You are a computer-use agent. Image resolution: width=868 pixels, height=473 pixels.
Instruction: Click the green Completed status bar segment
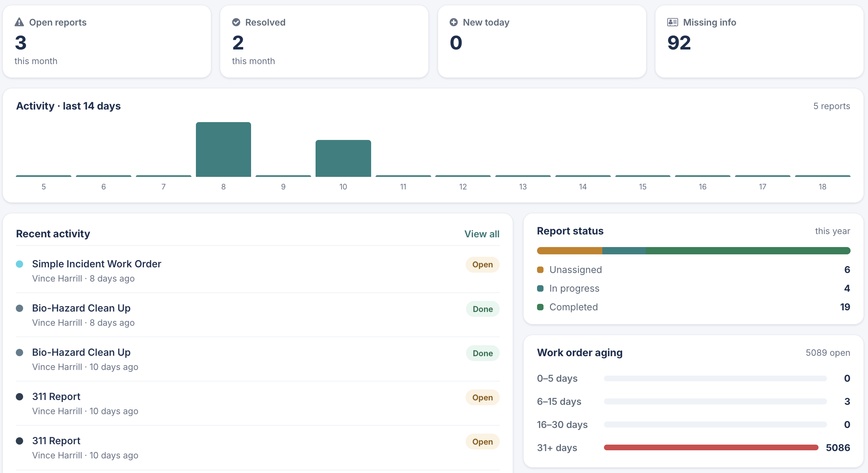[748, 251]
